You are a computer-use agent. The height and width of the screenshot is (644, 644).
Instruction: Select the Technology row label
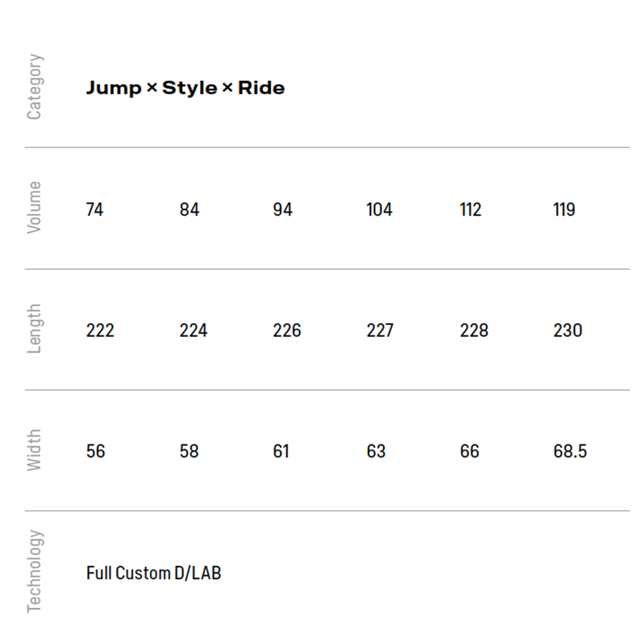pos(35,571)
